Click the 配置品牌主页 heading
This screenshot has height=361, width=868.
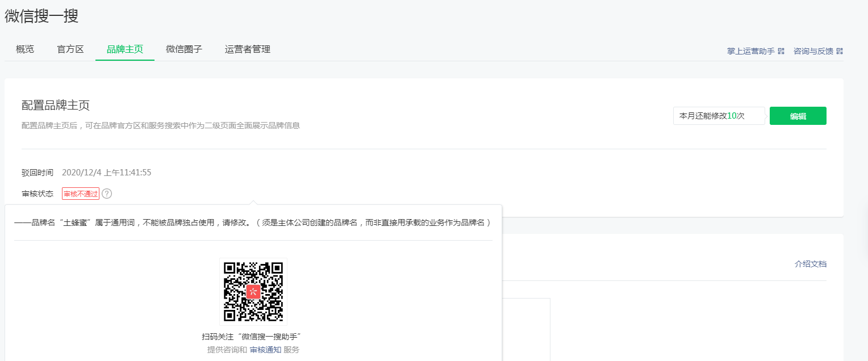pyautogui.click(x=56, y=106)
